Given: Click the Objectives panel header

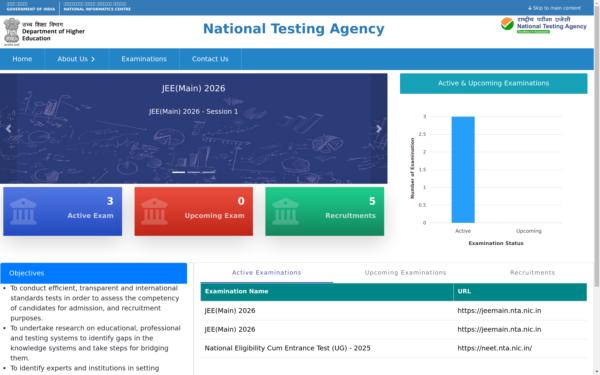Looking at the screenshot, I should (94, 273).
